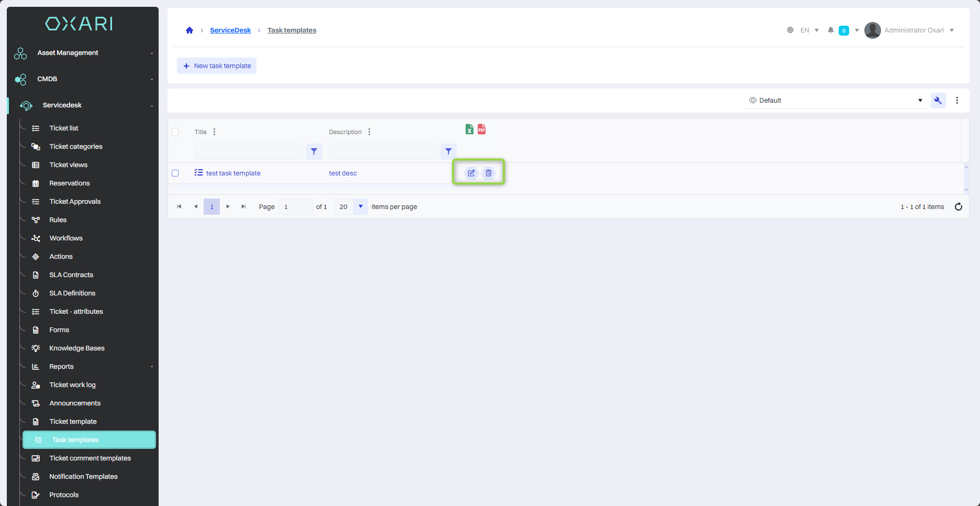Open Ticket list in the sidebar
The height and width of the screenshot is (506, 980).
[64, 128]
